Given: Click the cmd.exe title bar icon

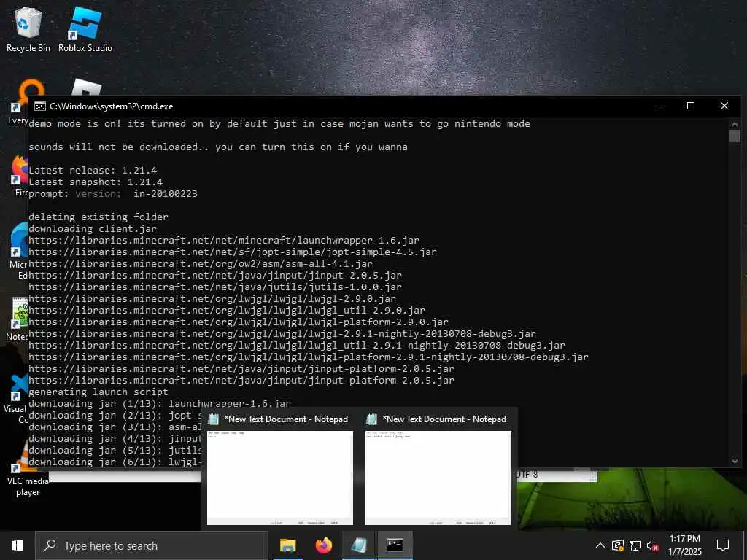Looking at the screenshot, I should click(40, 106).
